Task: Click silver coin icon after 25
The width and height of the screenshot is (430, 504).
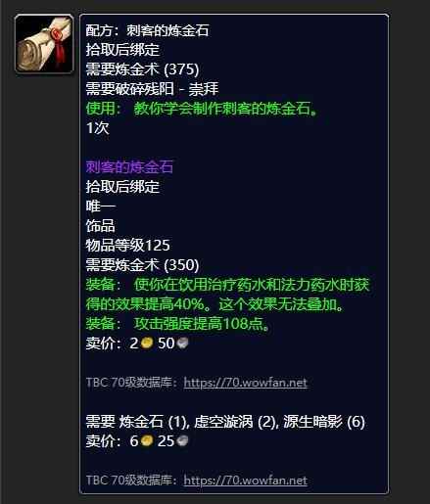Action: [x=182, y=440]
